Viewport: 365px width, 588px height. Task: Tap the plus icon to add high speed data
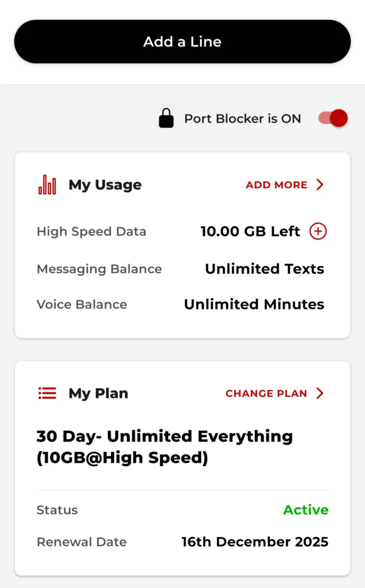318,231
